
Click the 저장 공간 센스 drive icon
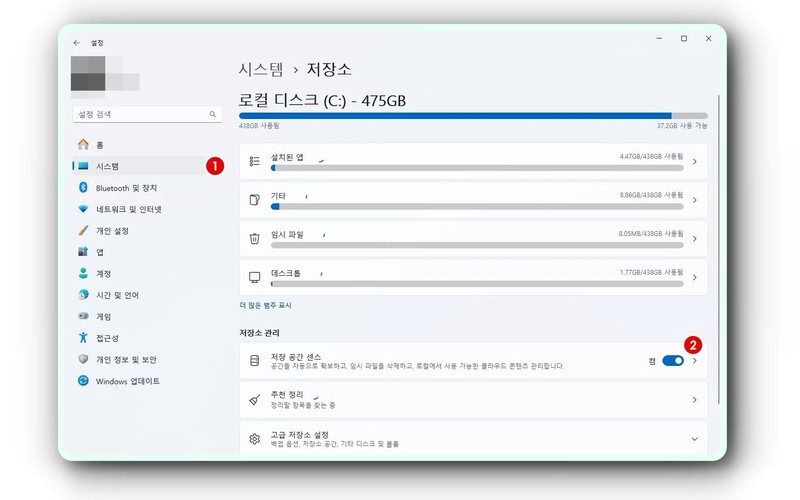254,361
